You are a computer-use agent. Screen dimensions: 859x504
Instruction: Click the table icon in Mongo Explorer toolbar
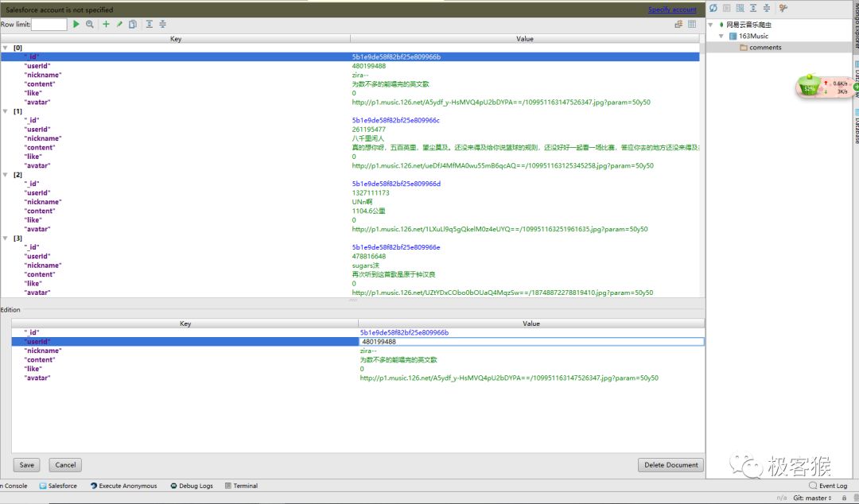click(x=740, y=8)
